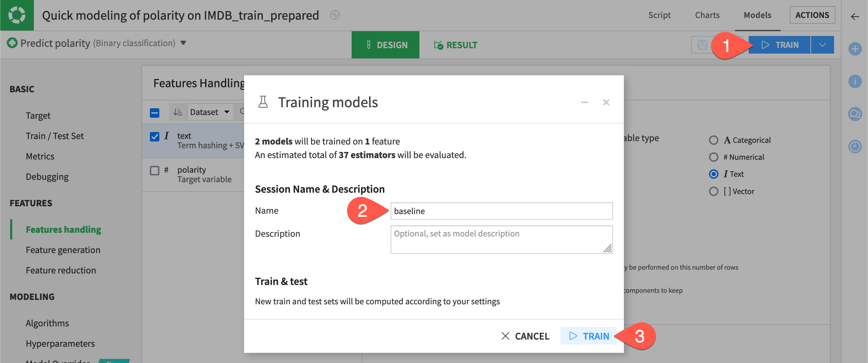This screenshot has height=363, width=868.
Task: Expand the Predict polarity dropdown
Action: pos(183,43)
